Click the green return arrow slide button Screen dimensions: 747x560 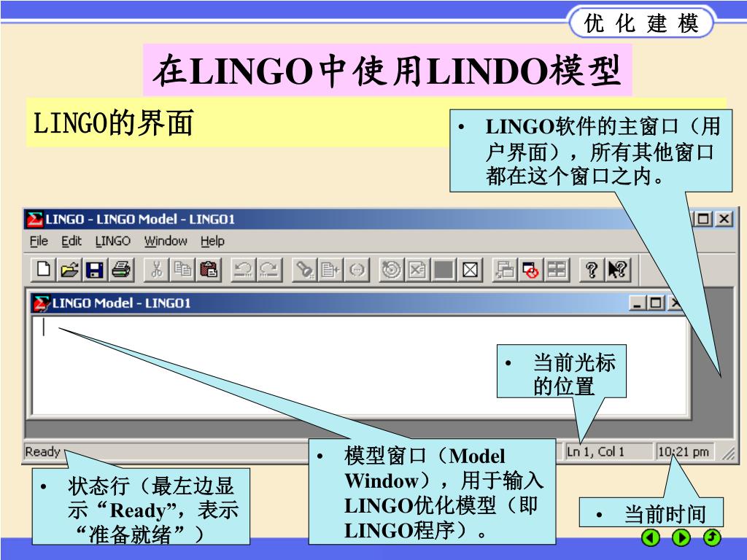pos(712,537)
